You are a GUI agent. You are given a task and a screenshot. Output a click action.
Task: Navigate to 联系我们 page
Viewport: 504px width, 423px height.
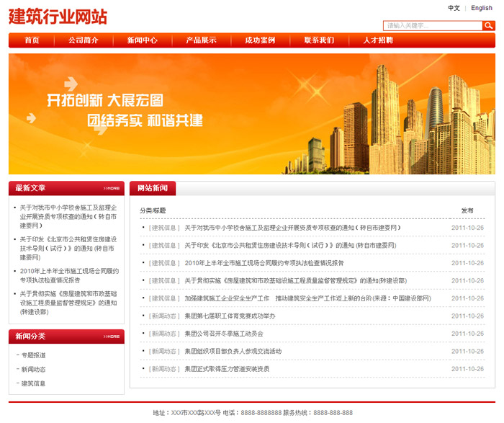click(319, 40)
